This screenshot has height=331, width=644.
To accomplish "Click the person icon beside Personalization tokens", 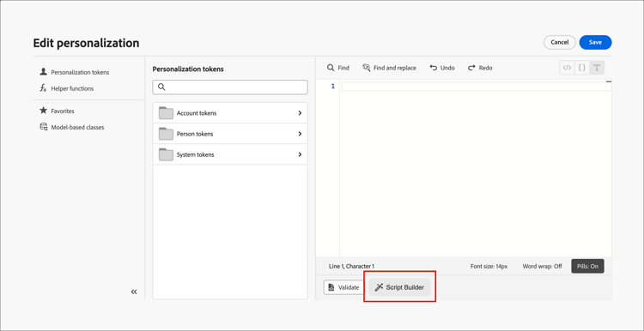I will click(x=43, y=72).
